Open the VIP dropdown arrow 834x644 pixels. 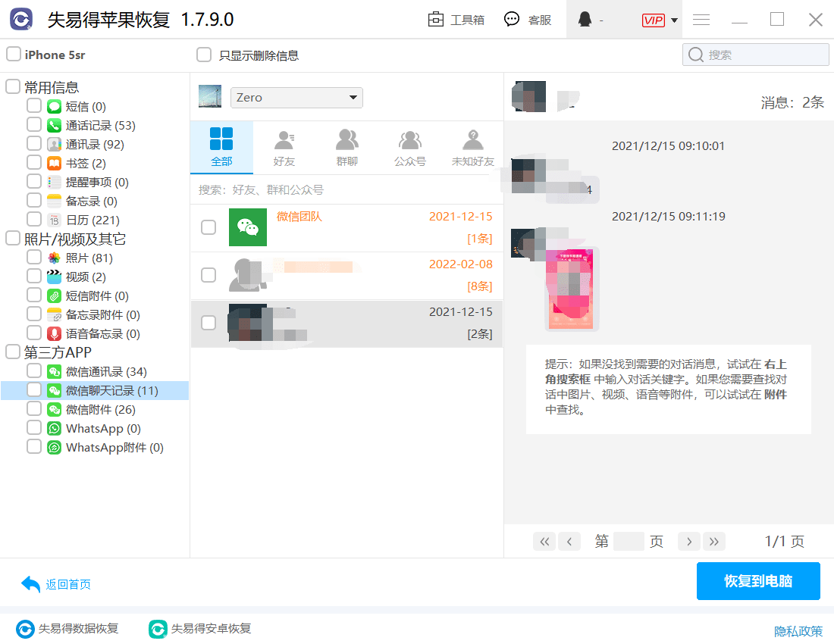click(x=674, y=20)
